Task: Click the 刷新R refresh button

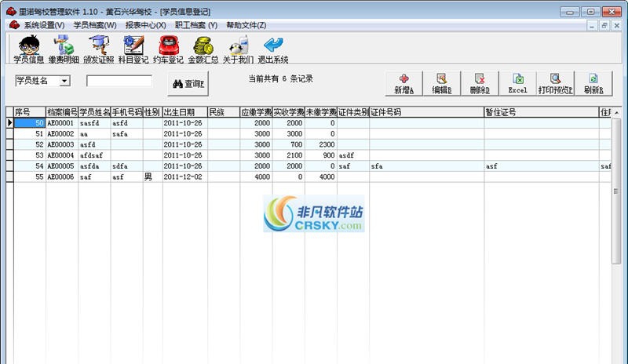Action: (593, 83)
